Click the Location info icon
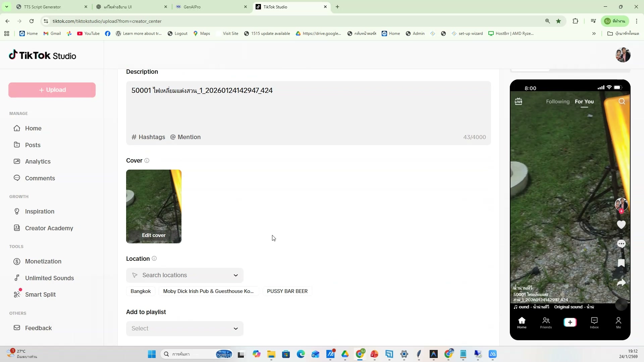Viewport: 644px width, 362px height. pyautogui.click(x=154, y=259)
